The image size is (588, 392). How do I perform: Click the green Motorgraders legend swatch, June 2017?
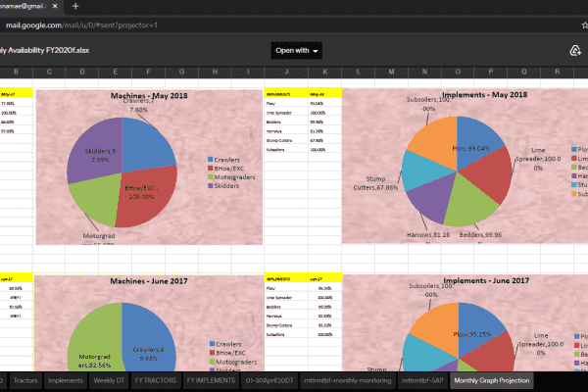coord(213,362)
